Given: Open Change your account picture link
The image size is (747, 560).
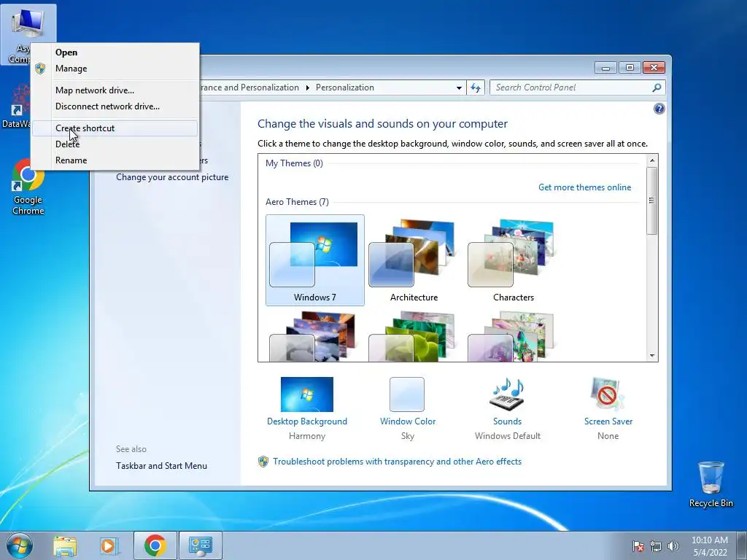Looking at the screenshot, I should pos(172,177).
